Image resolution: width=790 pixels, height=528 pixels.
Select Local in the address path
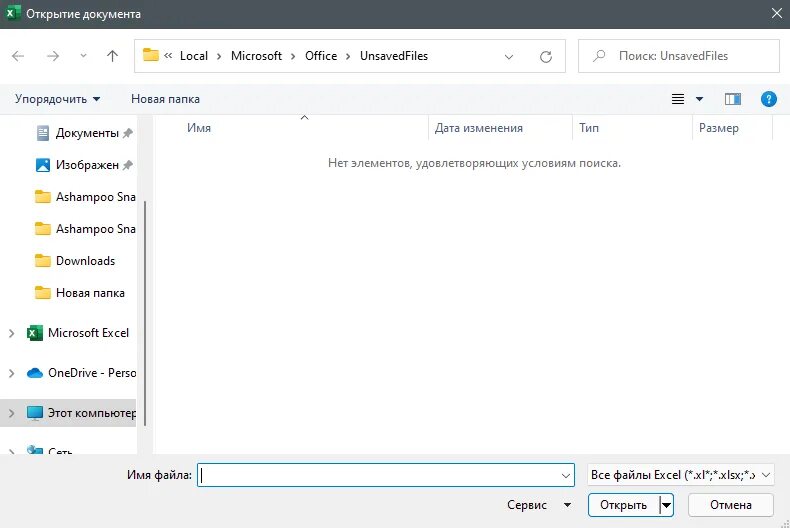point(194,56)
